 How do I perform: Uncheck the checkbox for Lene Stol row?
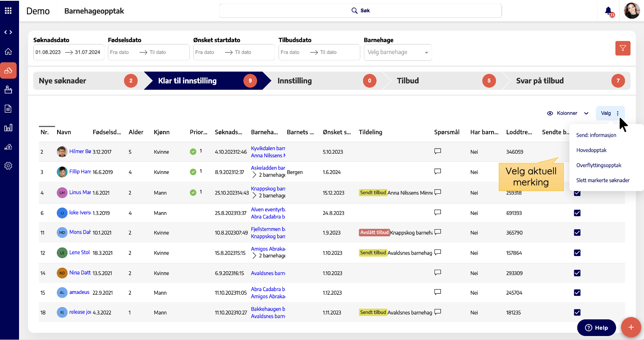click(577, 253)
